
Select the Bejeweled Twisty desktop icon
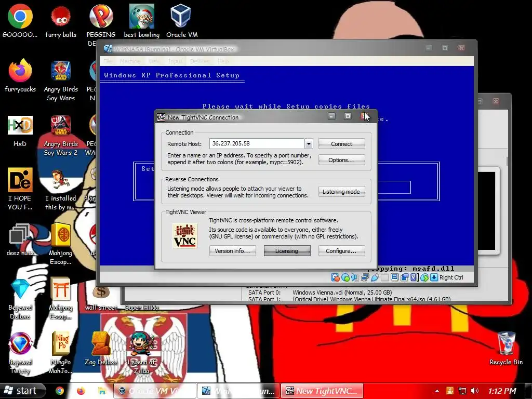point(20,353)
